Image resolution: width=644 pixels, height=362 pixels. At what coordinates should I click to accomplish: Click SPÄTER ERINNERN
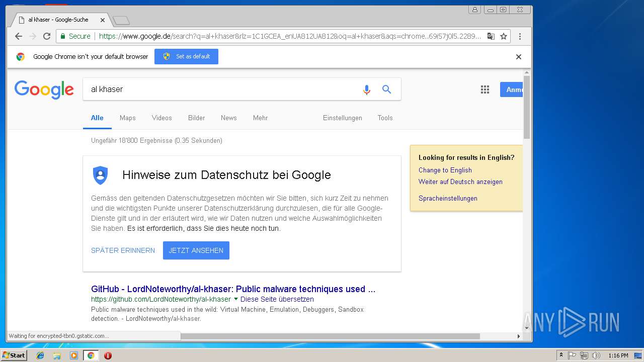123,250
